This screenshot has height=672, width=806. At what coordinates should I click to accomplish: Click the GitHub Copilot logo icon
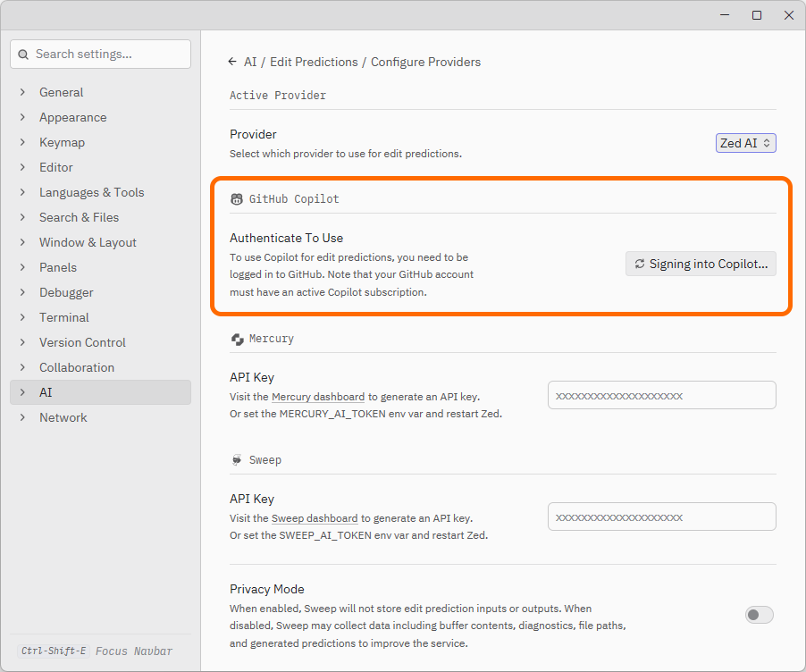pyautogui.click(x=237, y=199)
